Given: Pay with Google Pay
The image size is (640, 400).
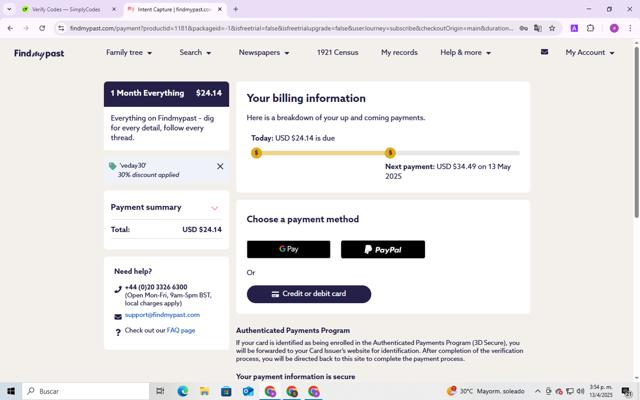Looking at the screenshot, I should click(289, 249).
